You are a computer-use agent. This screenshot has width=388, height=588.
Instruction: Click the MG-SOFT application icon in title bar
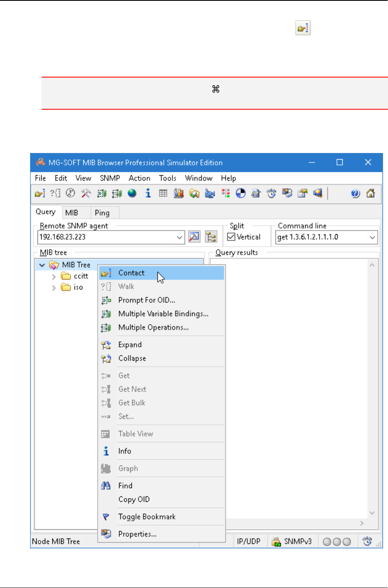click(x=40, y=162)
